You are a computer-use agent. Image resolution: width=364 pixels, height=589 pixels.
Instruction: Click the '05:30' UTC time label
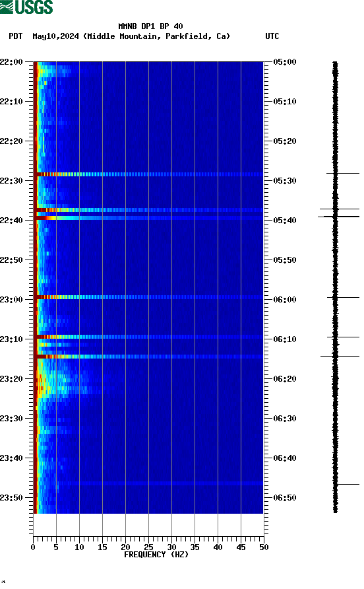click(285, 181)
